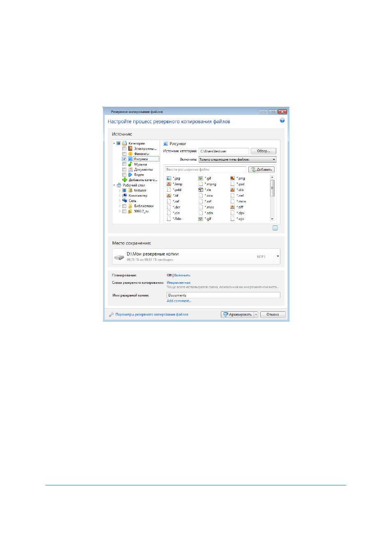
Task: Click the *.jpg file type icon
Action: pos(169,178)
